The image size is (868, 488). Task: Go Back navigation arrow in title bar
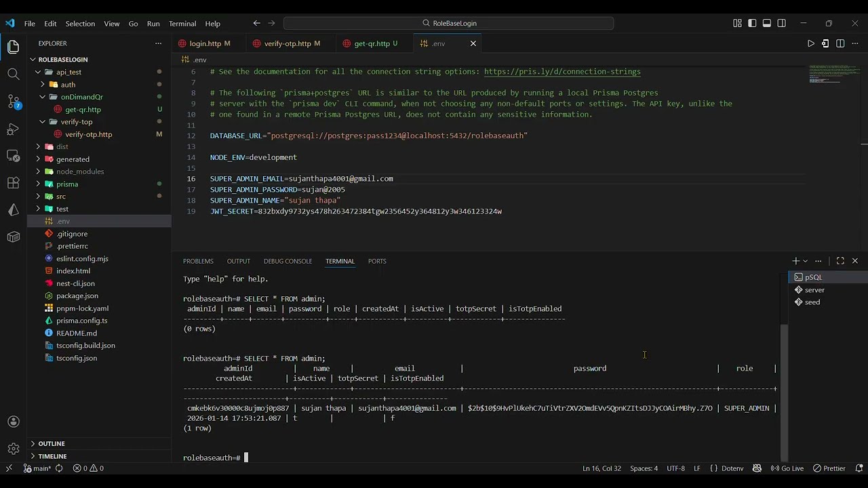[256, 23]
